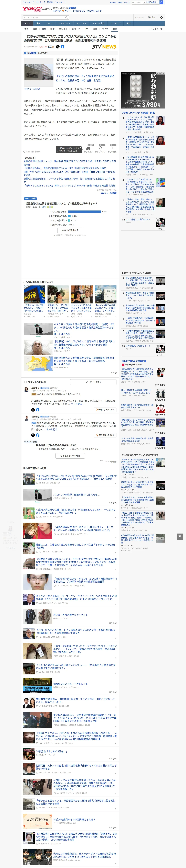186x868 pixels.
Task: Click the STV NEWS logo
Action: (104, 47)
